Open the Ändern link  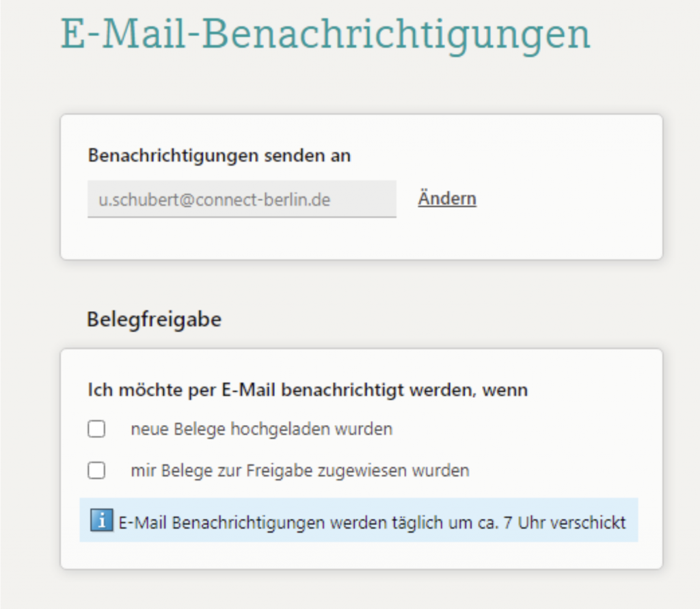pos(447,199)
